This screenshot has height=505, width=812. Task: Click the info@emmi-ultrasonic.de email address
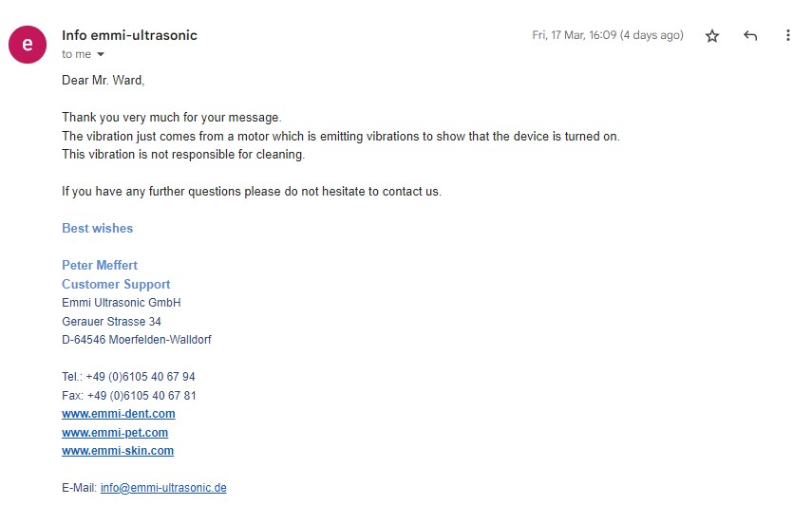click(x=163, y=487)
